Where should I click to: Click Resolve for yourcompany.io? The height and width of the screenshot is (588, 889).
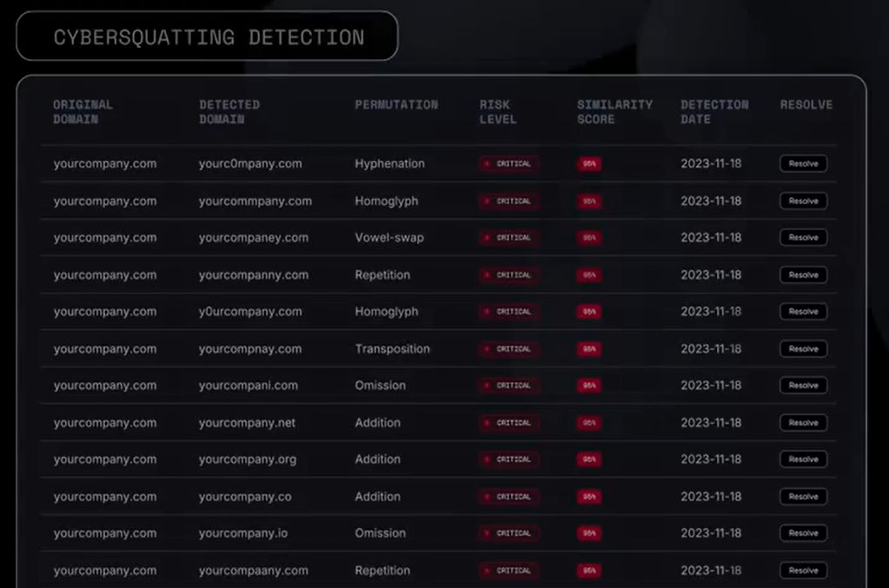(x=803, y=533)
